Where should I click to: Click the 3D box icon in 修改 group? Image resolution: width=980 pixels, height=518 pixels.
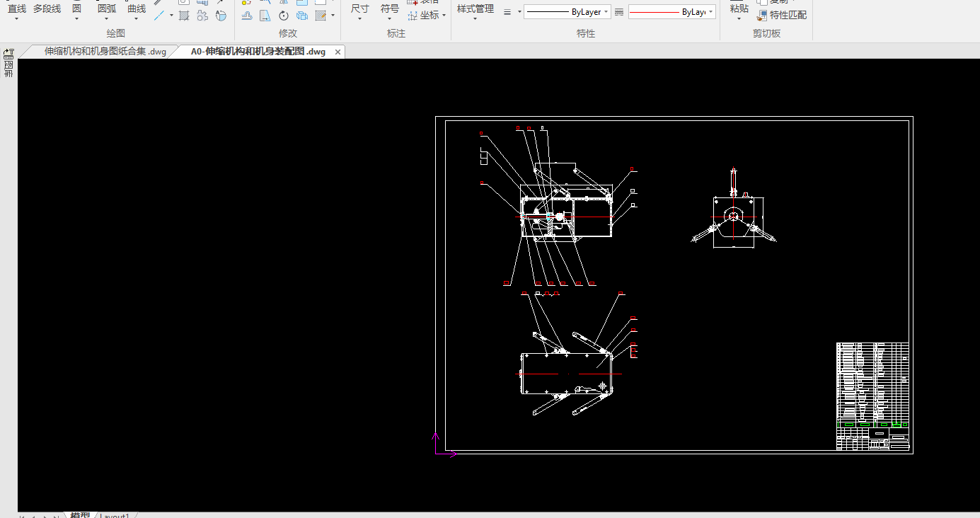[302, 15]
